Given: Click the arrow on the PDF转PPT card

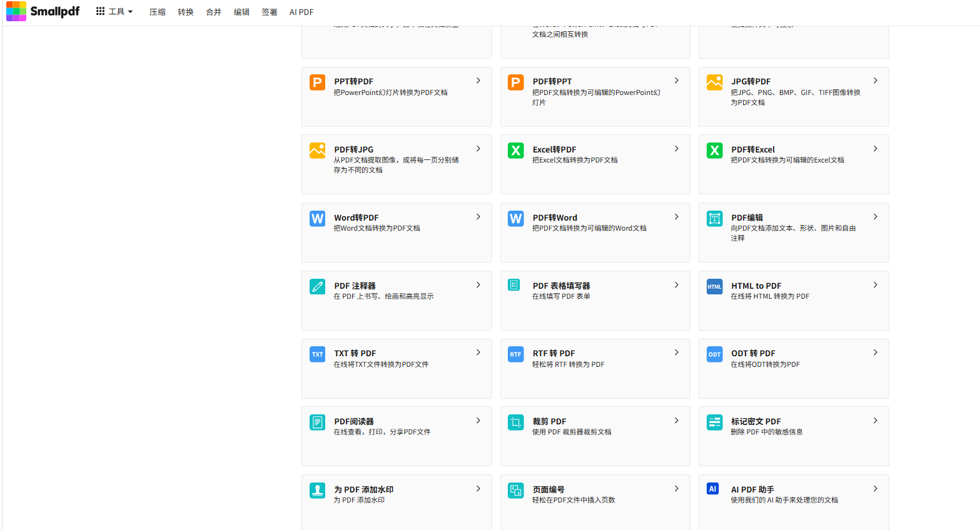Looking at the screenshot, I should point(677,81).
